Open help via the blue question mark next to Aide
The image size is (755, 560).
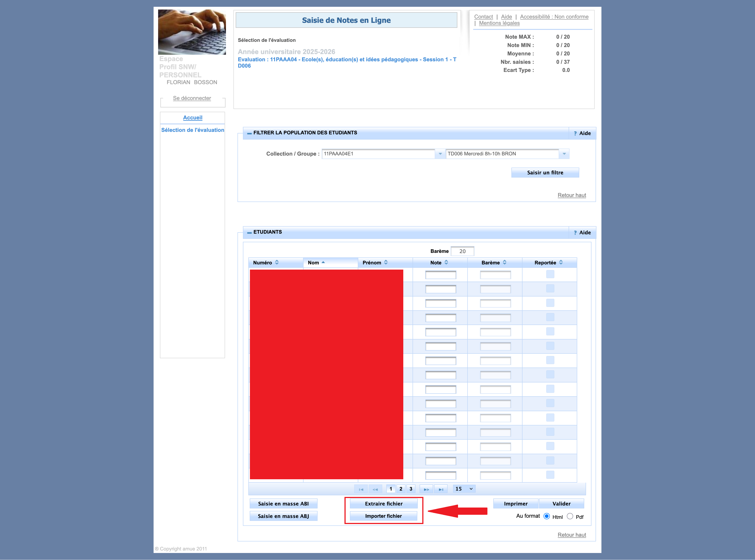(x=575, y=233)
